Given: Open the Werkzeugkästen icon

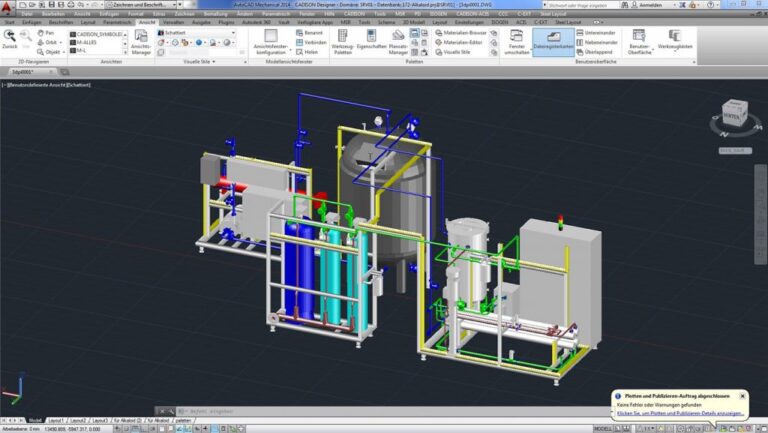Looking at the screenshot, I should 676,43.
